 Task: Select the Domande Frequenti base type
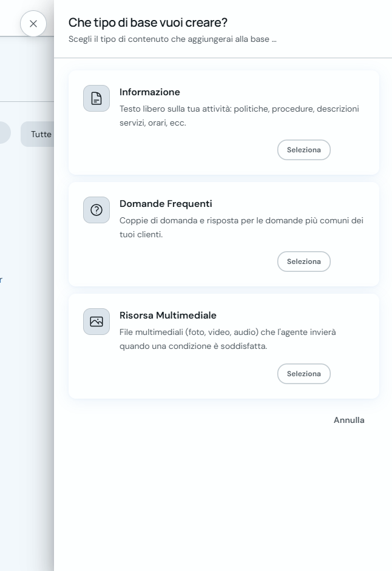point(304,262)
